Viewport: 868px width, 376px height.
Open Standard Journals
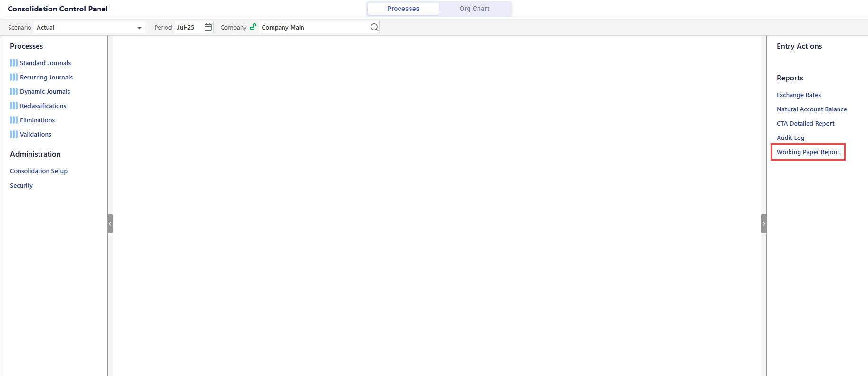pyautogui.click(x=45, y=63)
